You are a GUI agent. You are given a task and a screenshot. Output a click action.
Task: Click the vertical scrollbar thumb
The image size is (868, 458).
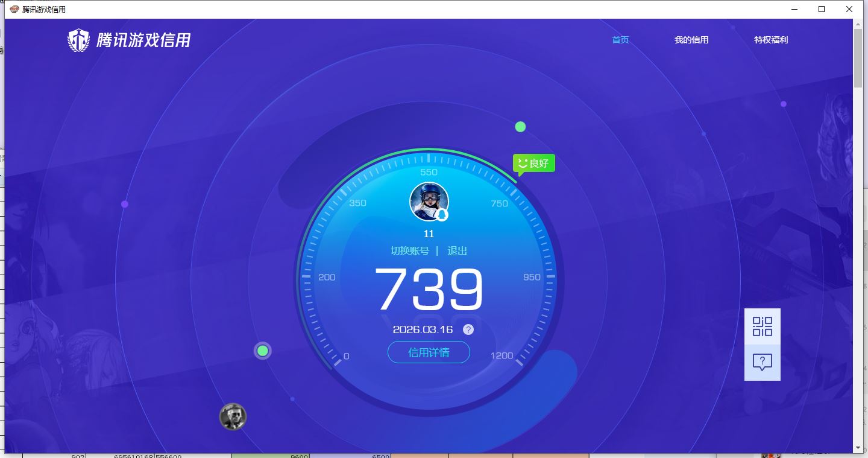(858, 57)
